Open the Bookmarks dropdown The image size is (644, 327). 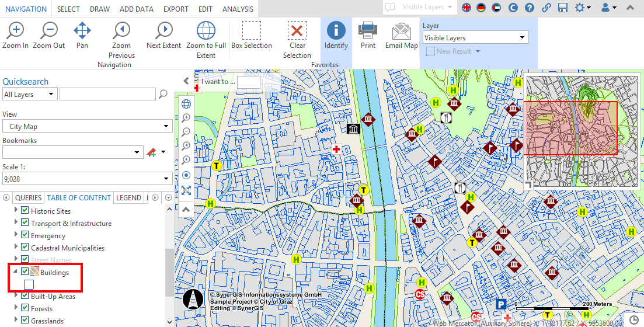(73, 152)
